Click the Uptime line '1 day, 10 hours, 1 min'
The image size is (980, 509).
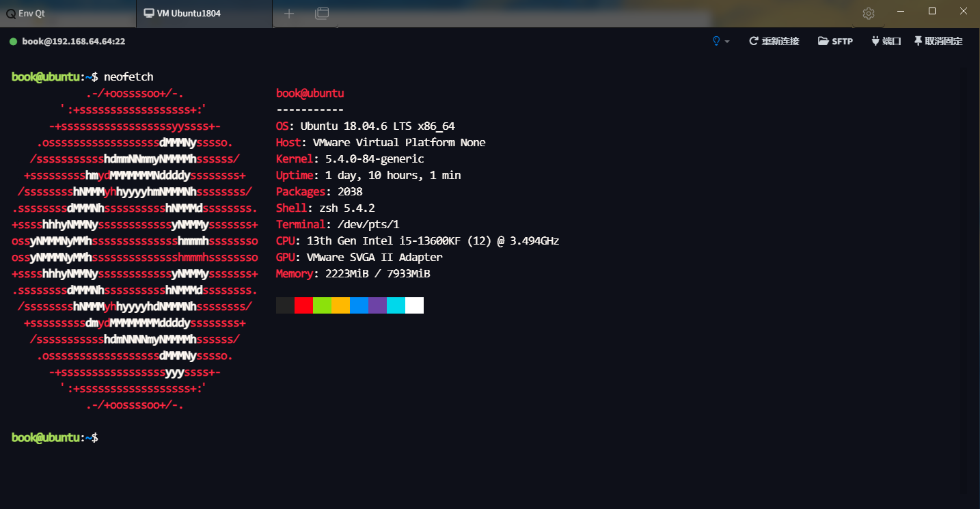click(x=393, y=175)
